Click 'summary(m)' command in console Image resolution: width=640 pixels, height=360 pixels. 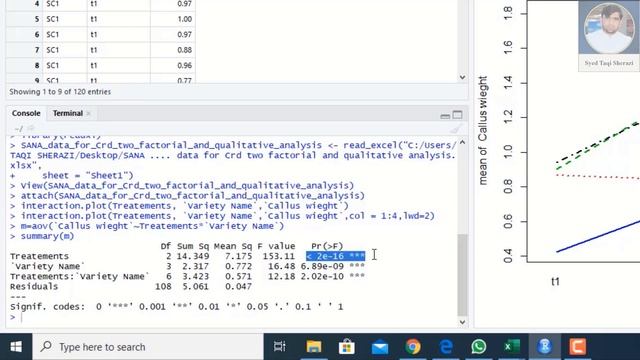pos(47,236)
